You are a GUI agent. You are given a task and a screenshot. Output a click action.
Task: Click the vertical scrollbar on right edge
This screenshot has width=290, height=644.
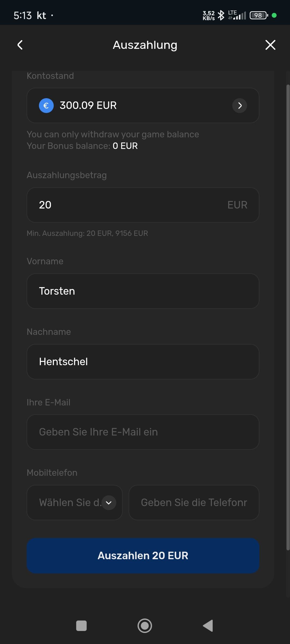(x=288, y=317)
